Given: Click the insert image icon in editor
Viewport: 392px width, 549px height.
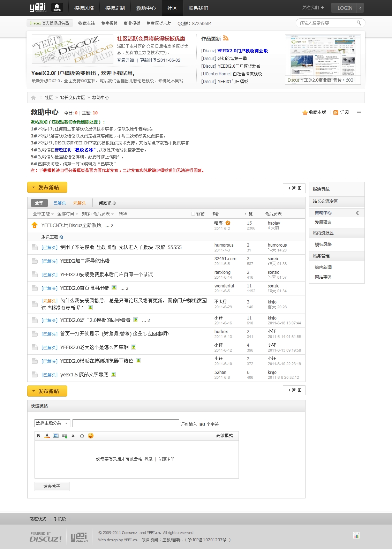Looking at the screenshot, I should tap(56, 436).
